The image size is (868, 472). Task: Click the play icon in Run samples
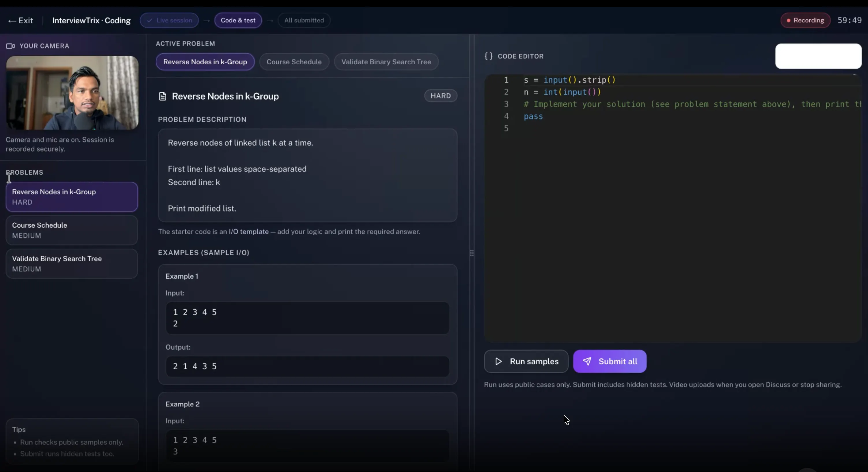[x=498, y=361]
